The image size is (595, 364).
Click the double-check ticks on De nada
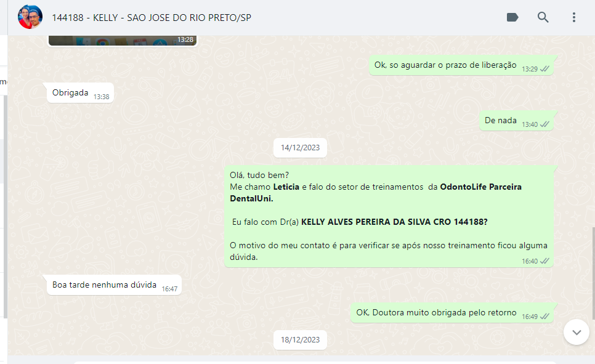coord(544,124)
